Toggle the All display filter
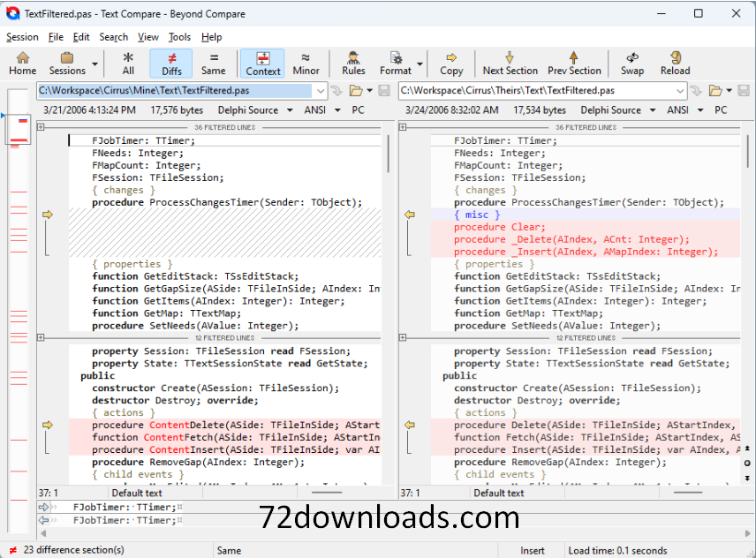Image resolution: width=756 pixels, height=558 pixels. pyautogui.click(x=128, y=63)
